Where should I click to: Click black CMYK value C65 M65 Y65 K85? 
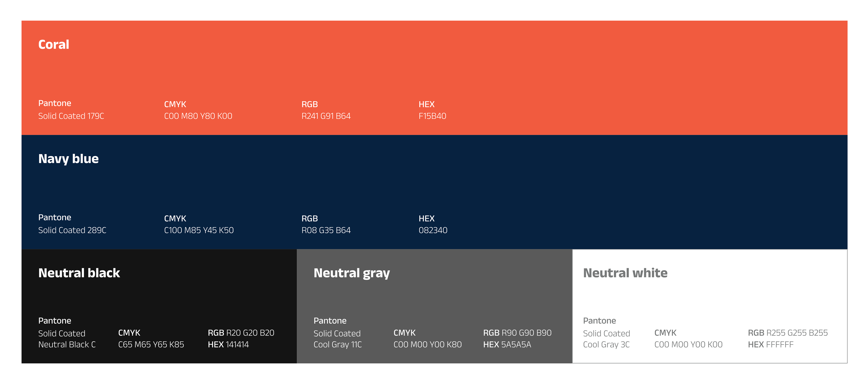click(151, 344)
